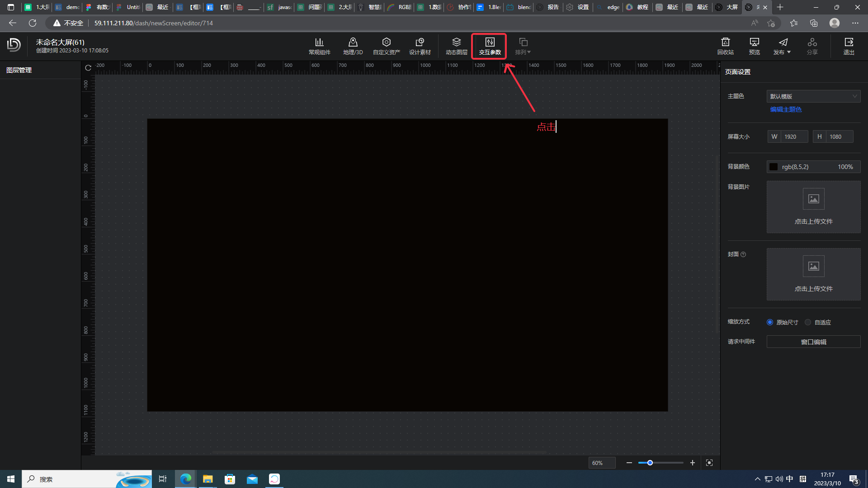Image resolution: width=868 pixels, height=488 pixels.
Task: Click the 退出 exit icon
Action: click(x=849, y=42)
